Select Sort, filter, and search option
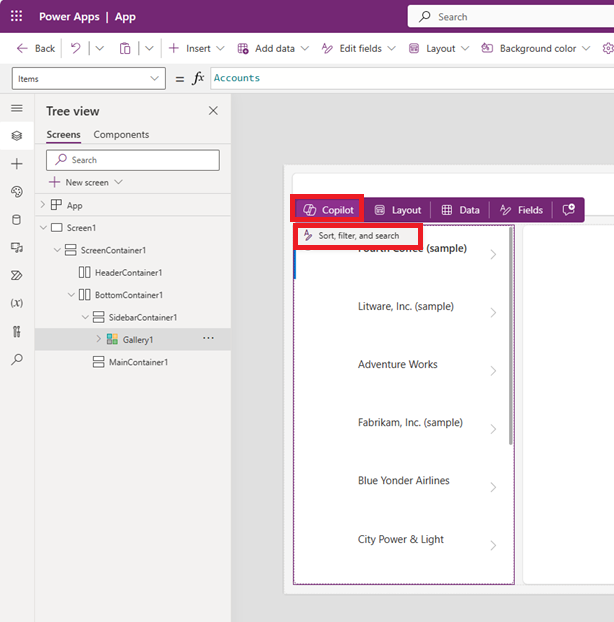This screenshot has width=614, height=622. click(x=357, y=236)
